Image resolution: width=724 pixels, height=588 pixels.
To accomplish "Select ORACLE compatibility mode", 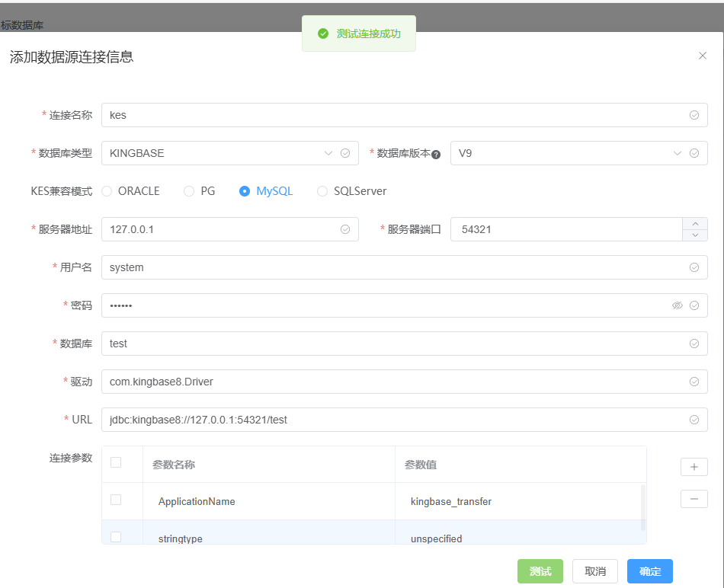I will [130, 191].
